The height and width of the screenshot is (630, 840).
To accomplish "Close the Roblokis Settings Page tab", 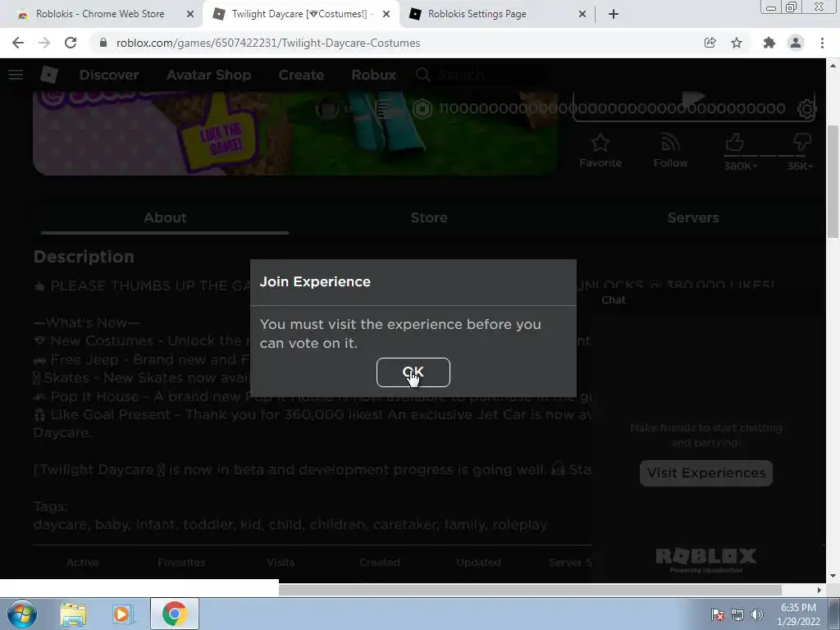I will [582, 14].
